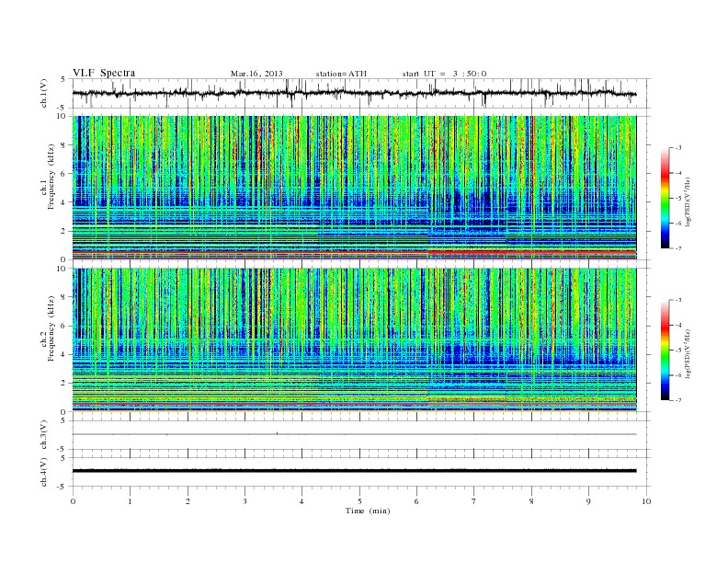Click the "station=ATH" header text
728x563 pixels.
(x=341, y=74)
